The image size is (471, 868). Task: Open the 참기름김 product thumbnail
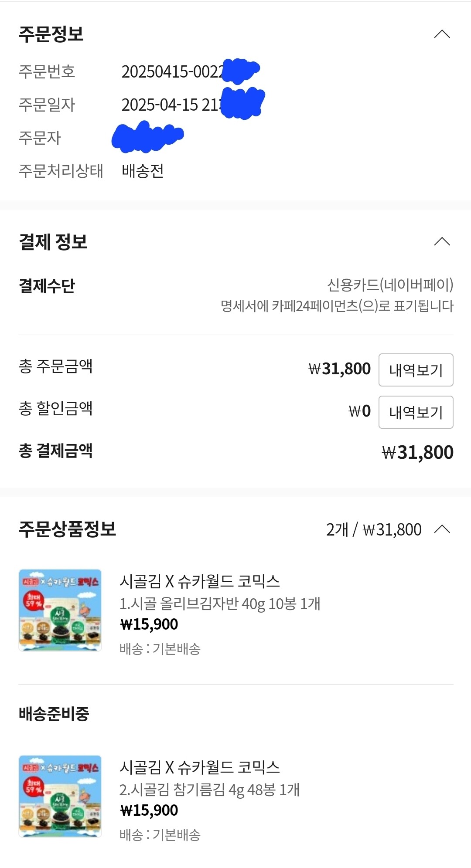click(60, 796)
